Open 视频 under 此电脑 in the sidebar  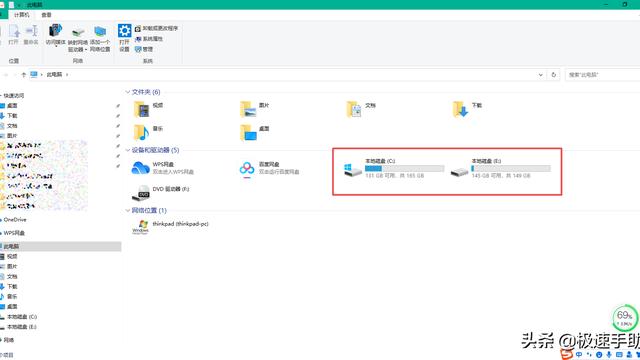click(x=12, y=256)
